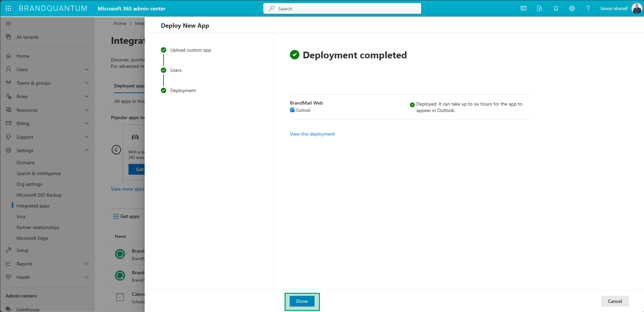Expand the Support chevron
The height and width of the screenshot is (312, 644).
click(87, 137)
